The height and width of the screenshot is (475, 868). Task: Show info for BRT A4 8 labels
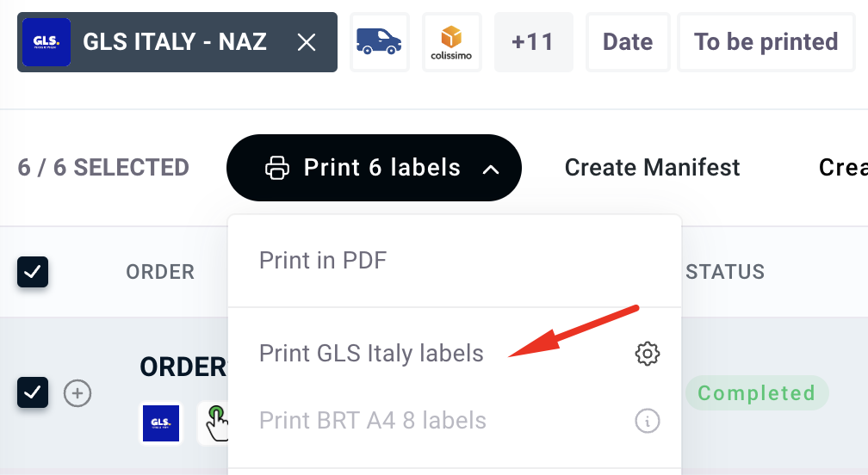648,421
